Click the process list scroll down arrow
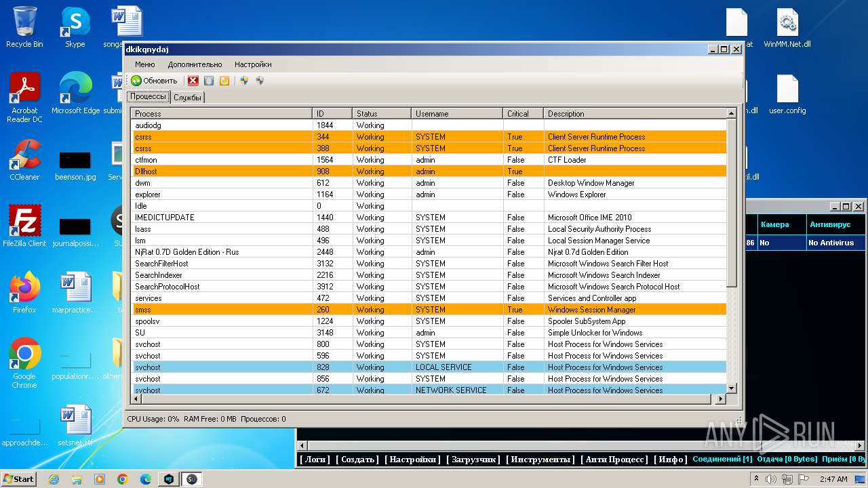 [x=732, y=388]
